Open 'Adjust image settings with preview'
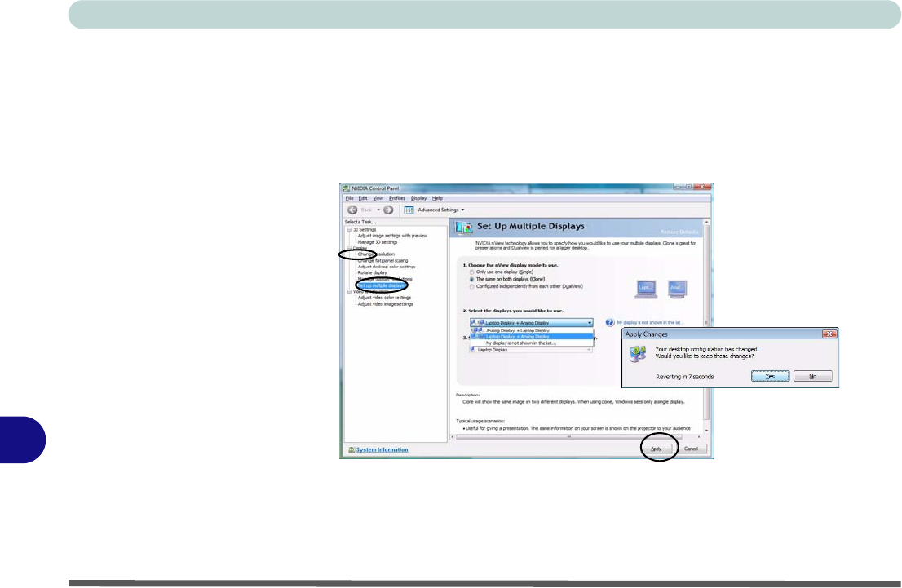Image resolution: width=902 pixels, height=588 pixels. tap(392, 236)
